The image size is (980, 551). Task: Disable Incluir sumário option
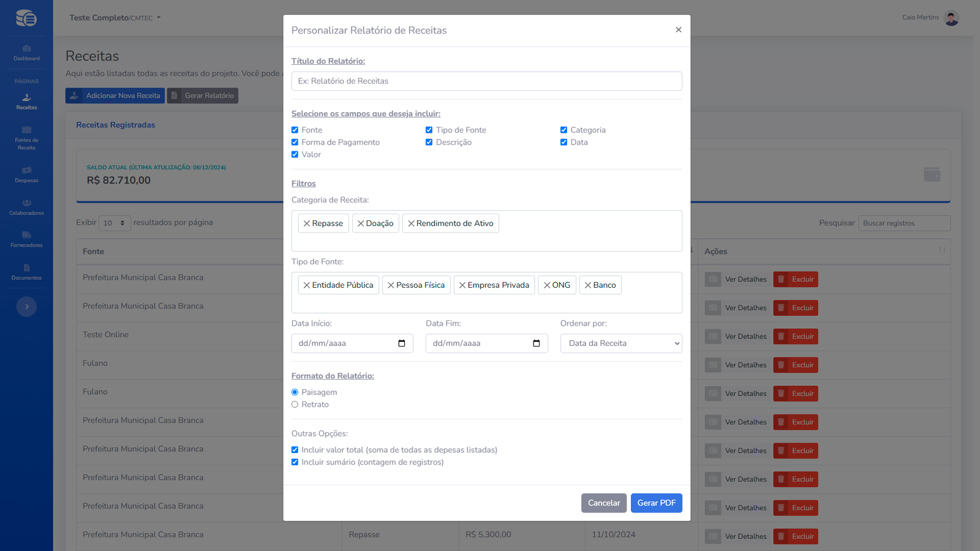click(295, 462)
